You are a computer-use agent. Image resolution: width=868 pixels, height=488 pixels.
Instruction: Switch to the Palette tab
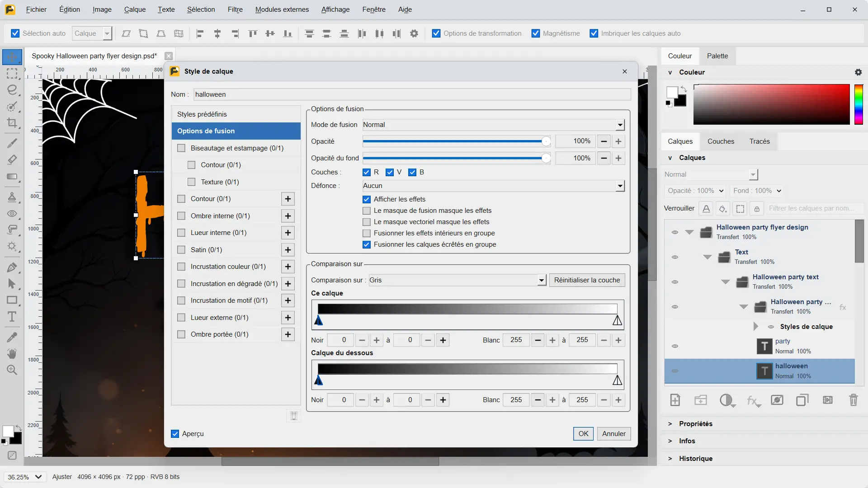click(x=717, y=56)
